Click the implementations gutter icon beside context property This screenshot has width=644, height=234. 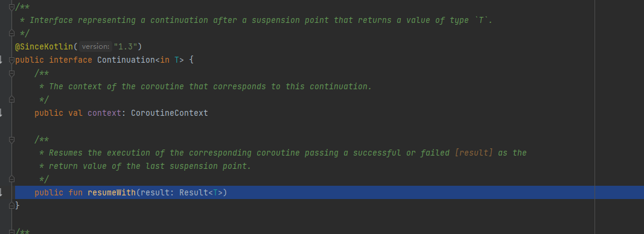pos(1,113)
